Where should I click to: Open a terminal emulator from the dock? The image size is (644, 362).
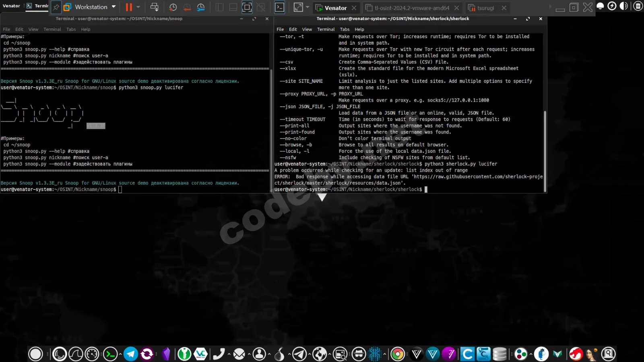point(110,354)
